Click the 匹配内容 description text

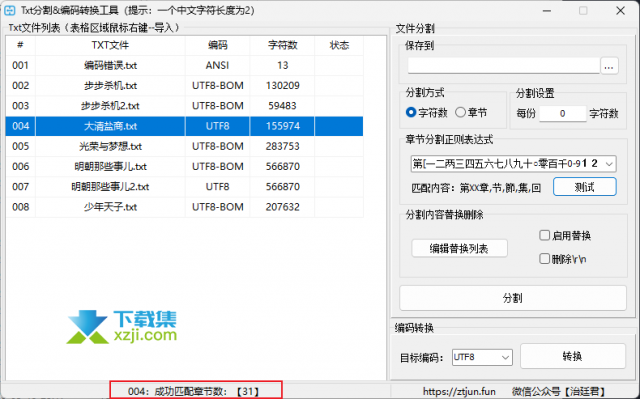(476, 188)
